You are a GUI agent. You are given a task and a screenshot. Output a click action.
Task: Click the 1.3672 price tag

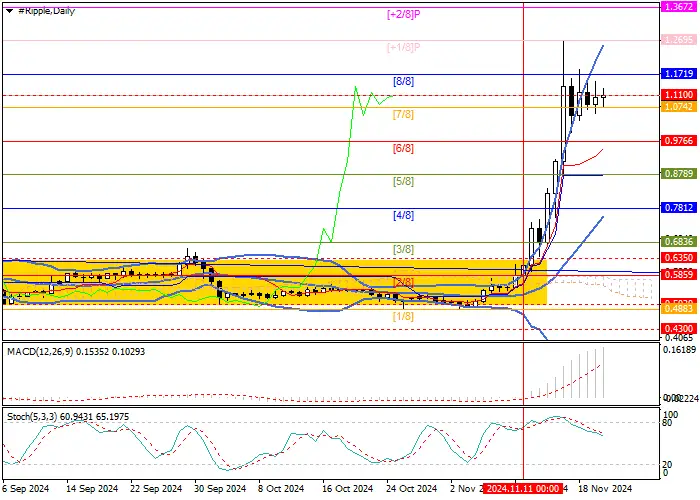pos(679,7)
